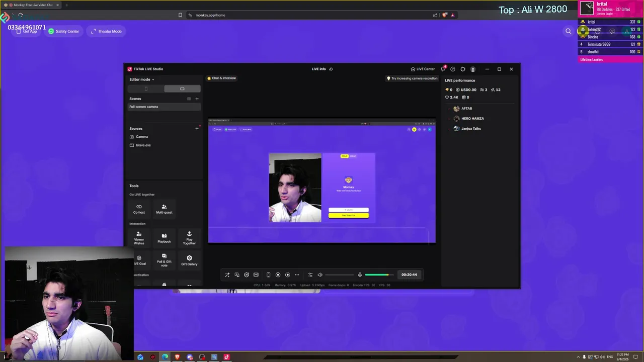Image resolution: width=644 pixels, height=362 pixels.
Task: Open the profile avatar in LIVE Studio
Action: point(472,69)
